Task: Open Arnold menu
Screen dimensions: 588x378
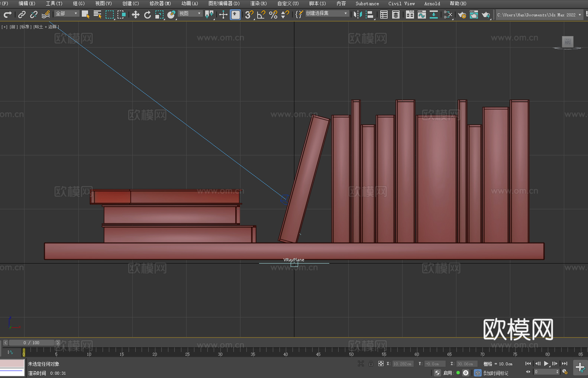Action: pyautogui.click(x=432, y=3)
